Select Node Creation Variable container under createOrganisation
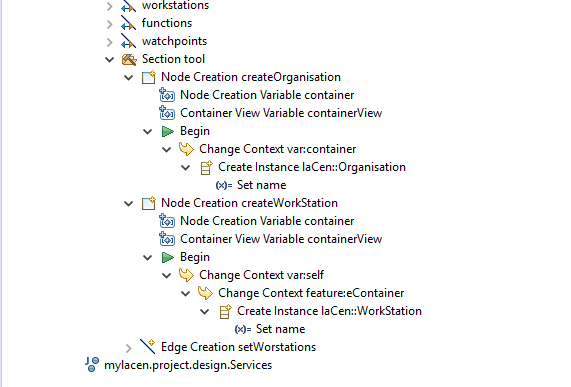The width and height of the screenshot is (571, 387). click(x=267, y=95)
